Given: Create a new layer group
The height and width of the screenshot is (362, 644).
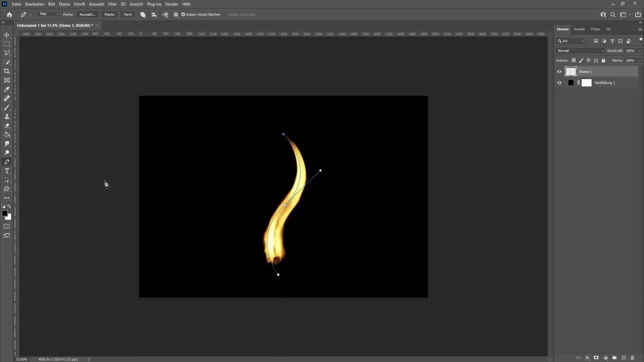Looking at the screenshot, I should (614, 358).
